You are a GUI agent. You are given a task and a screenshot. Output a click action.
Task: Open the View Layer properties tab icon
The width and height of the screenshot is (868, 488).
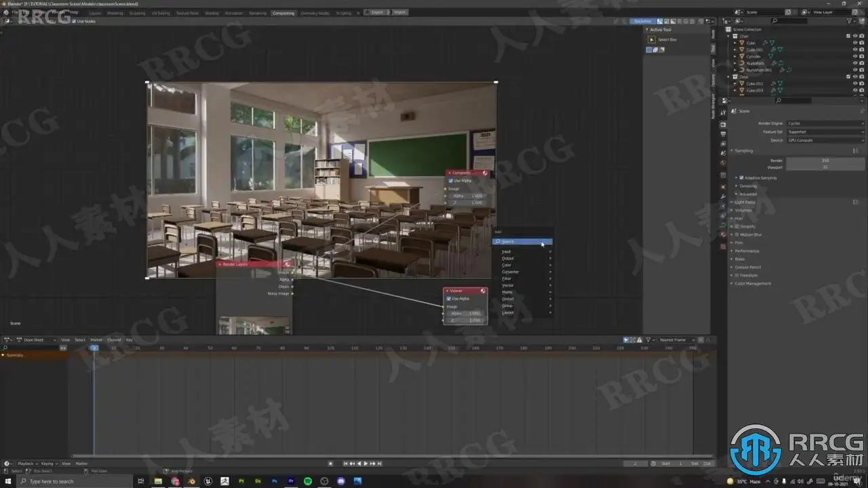(723, 144)
